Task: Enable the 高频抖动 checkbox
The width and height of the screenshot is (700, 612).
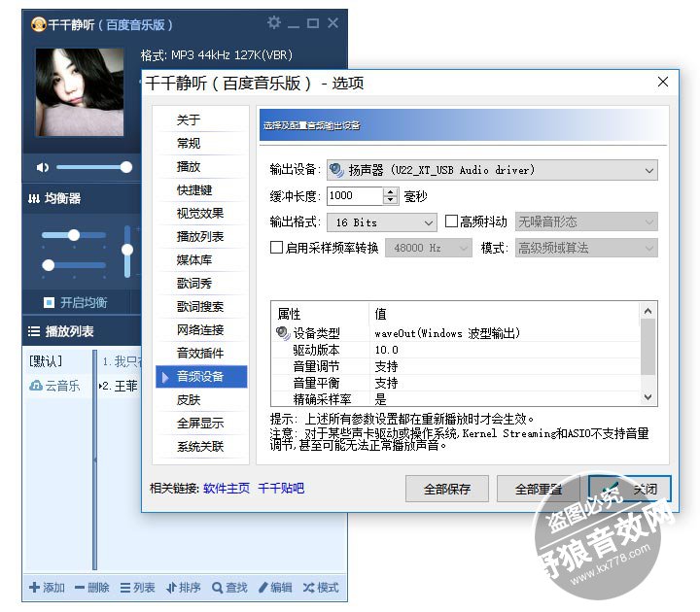Action: point(451,221)
